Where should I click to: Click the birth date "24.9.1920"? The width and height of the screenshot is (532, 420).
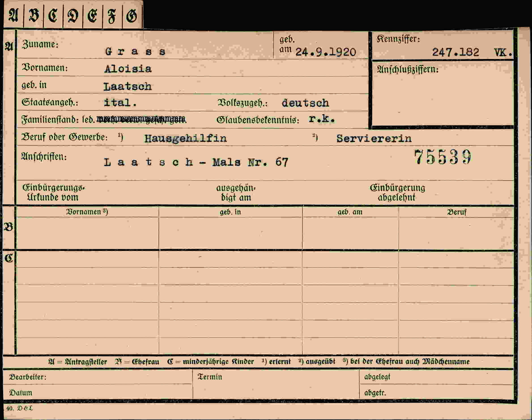[x=326, y=52]
